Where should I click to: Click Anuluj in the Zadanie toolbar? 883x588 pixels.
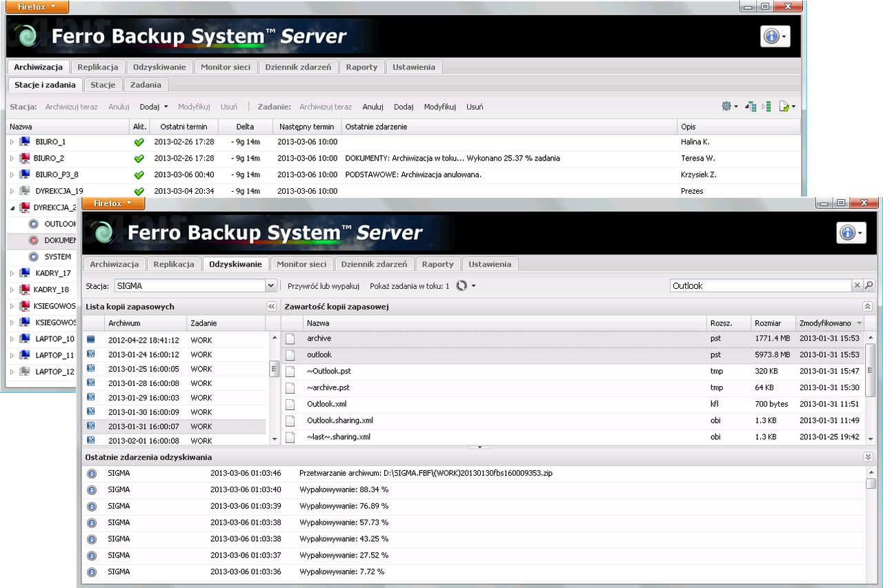click(x=373, y=107)
